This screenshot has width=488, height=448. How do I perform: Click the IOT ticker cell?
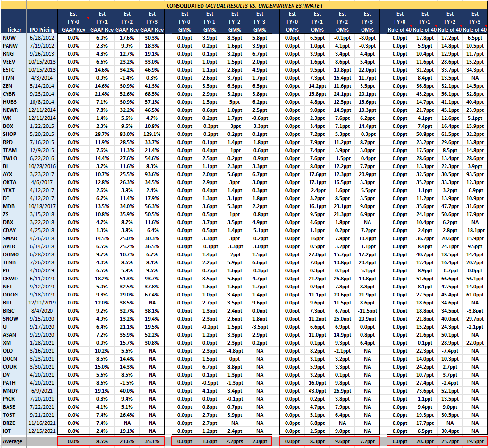pos(14,431)
